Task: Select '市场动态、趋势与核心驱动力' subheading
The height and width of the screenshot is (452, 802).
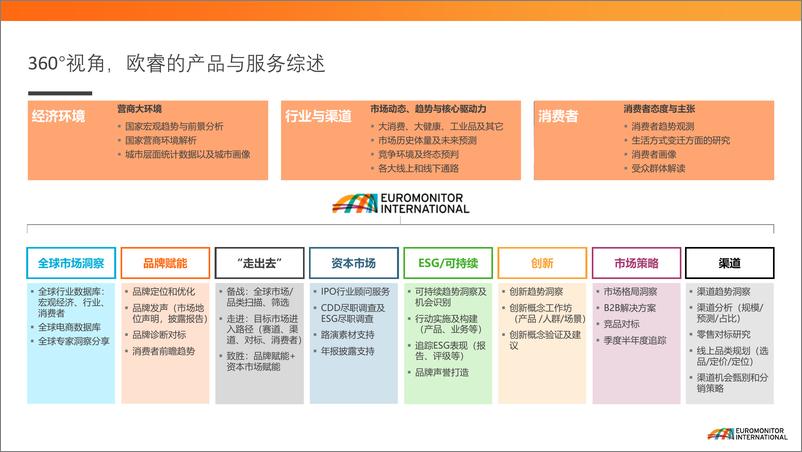Action: pos(428,109)
